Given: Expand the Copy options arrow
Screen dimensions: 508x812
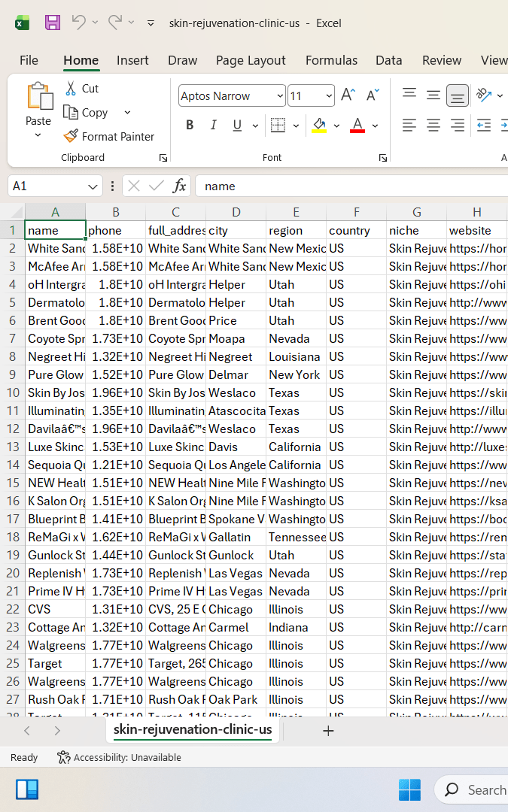Looking at the screenshot, I should click(127, 112).
